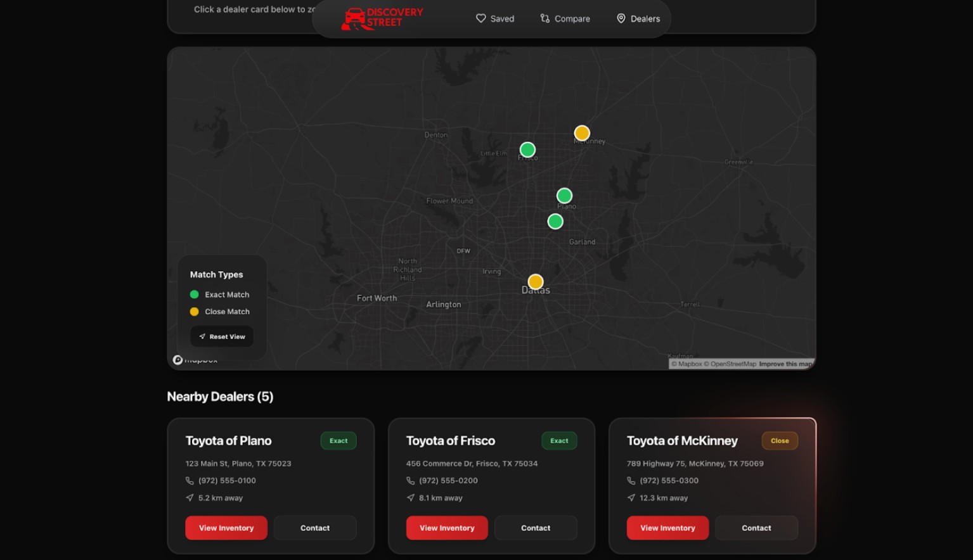Click the Arlington map label
Image resolution: width=973 pixels, height=560 pixels.
click(444, 305)
